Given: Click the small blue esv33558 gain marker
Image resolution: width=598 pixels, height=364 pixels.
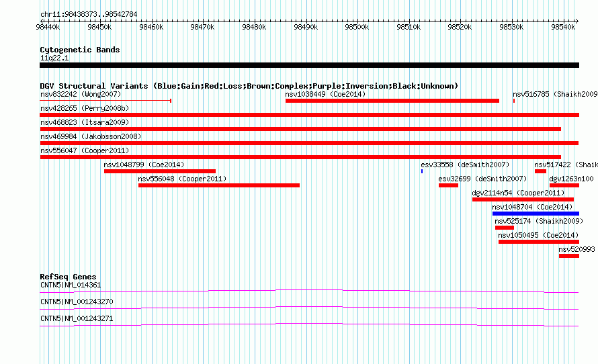Looking at the screenshot, I should tap(422, 171).
